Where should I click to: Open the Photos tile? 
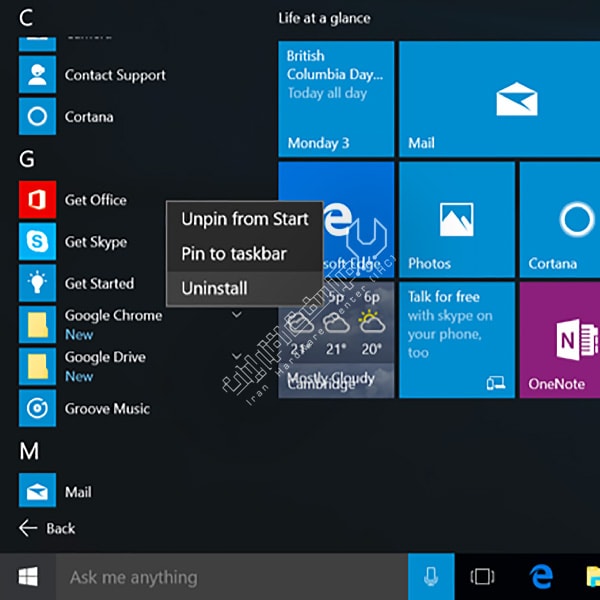[457, 220]
